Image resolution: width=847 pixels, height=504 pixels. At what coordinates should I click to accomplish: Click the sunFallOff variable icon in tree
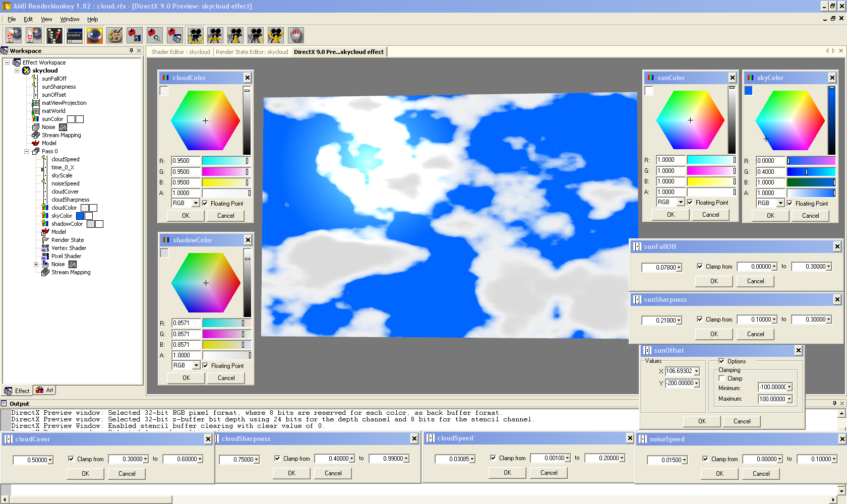pyautogui.click(x=36, y=79)
